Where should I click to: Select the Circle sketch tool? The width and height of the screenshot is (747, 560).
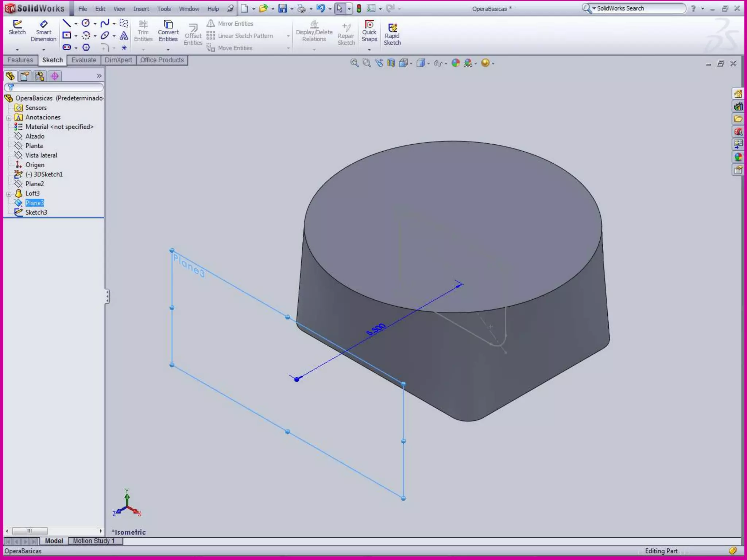(x=86, y=24)
